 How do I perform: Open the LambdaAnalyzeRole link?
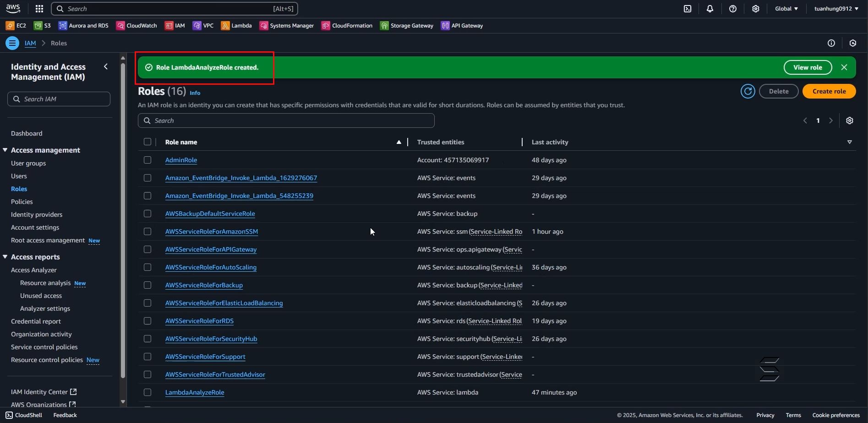click(195, 392)
